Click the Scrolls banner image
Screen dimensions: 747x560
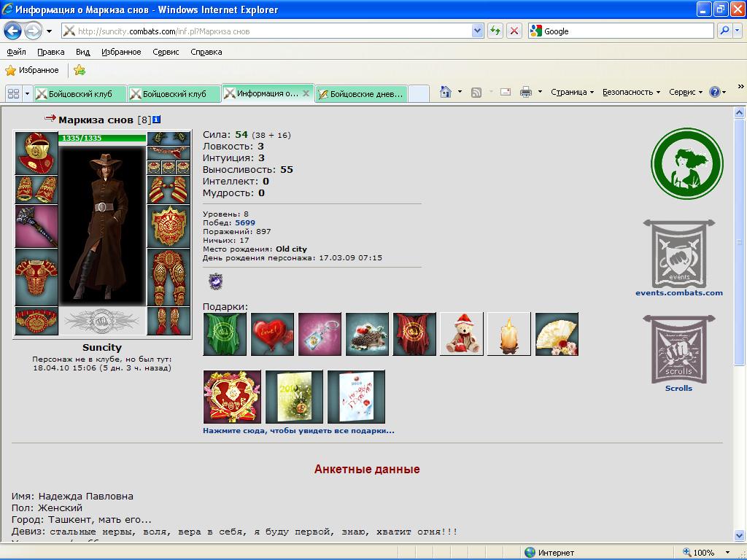tap(679, 349)
